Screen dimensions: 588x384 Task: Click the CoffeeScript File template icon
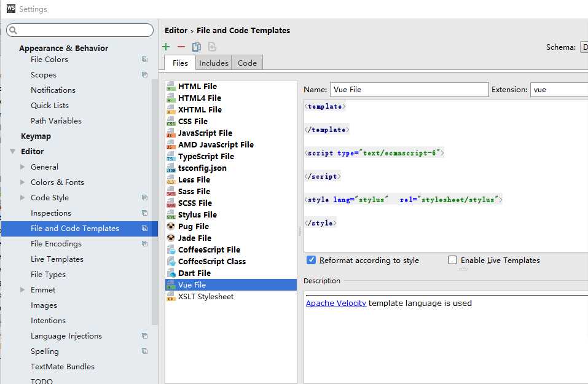171,249
